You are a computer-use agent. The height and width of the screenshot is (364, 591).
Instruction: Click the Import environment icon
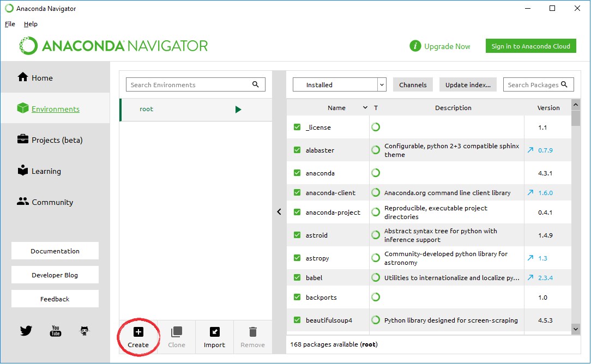coord(214,332)
